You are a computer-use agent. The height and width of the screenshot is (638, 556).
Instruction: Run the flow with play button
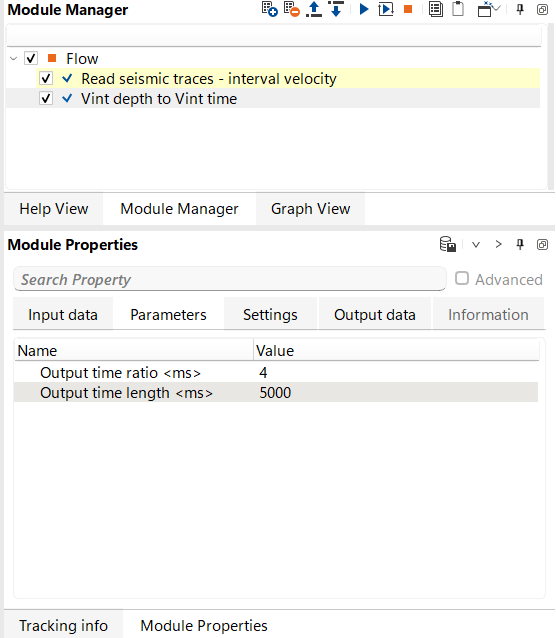tap(364, 9)
